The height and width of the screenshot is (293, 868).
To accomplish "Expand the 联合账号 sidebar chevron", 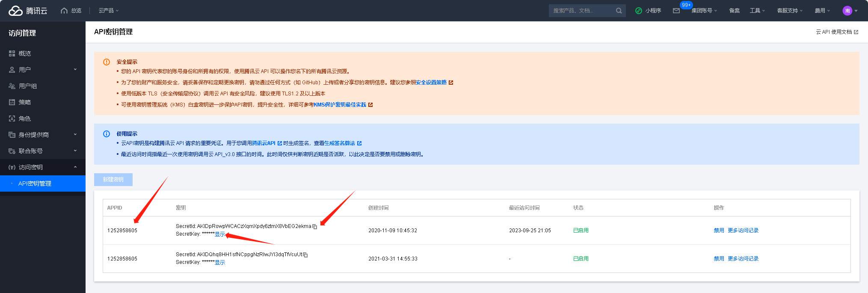I will [x=75, y=151].
